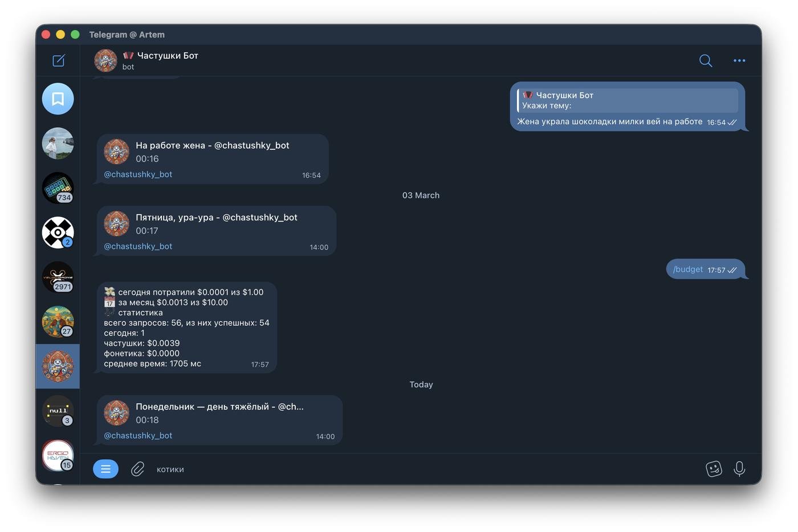
Task: Start voice recording with microphone icon
Action: click(739, 469)
